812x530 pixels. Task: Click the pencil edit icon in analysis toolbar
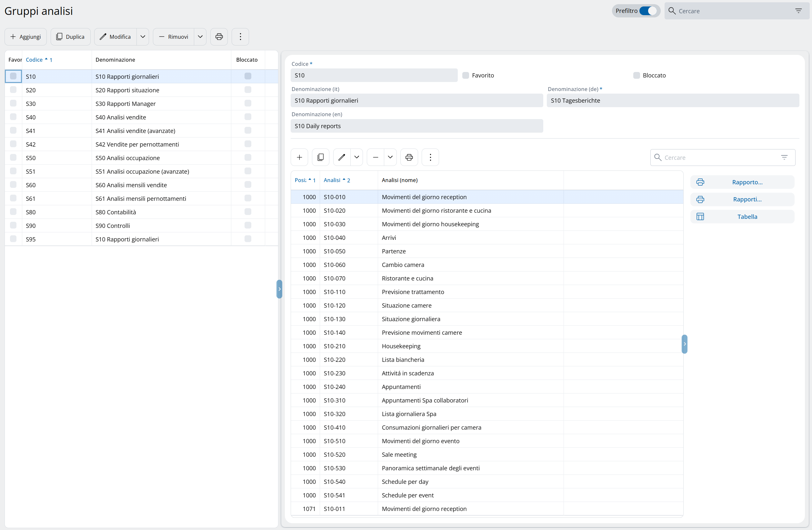coord(342,157)
